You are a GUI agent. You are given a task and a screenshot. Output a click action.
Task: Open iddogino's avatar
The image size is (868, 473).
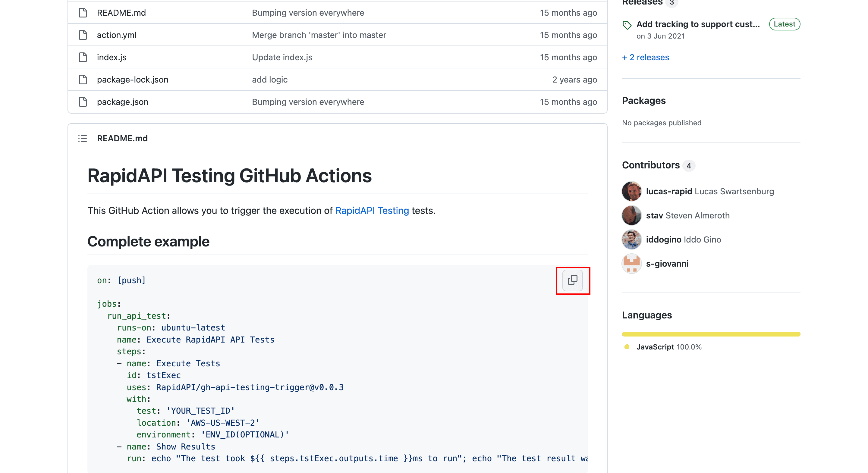[631, 240]
